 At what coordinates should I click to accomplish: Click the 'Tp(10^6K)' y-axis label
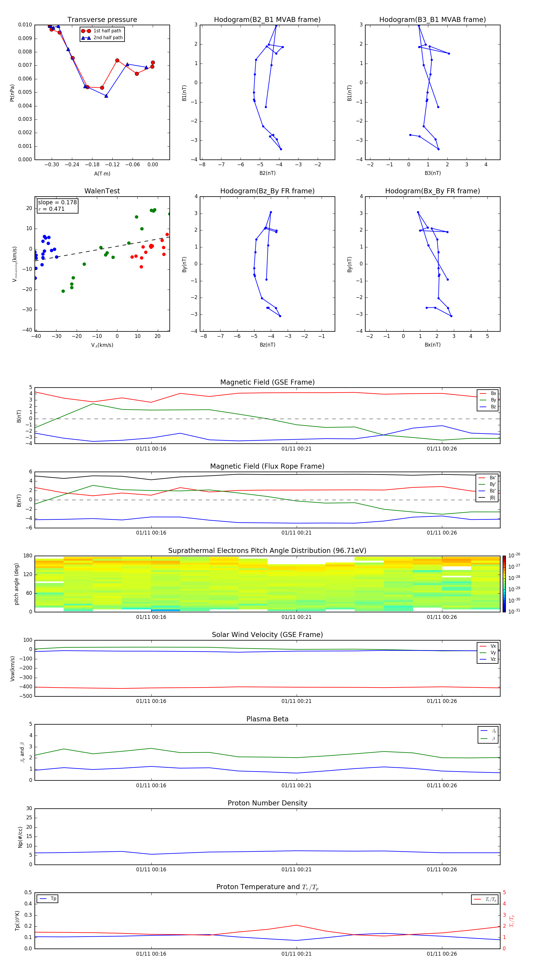17,921
